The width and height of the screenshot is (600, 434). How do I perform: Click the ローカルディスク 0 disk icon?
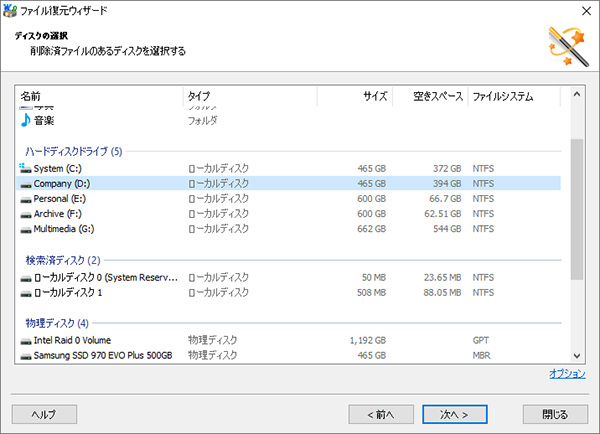click(x=26, y=278)
